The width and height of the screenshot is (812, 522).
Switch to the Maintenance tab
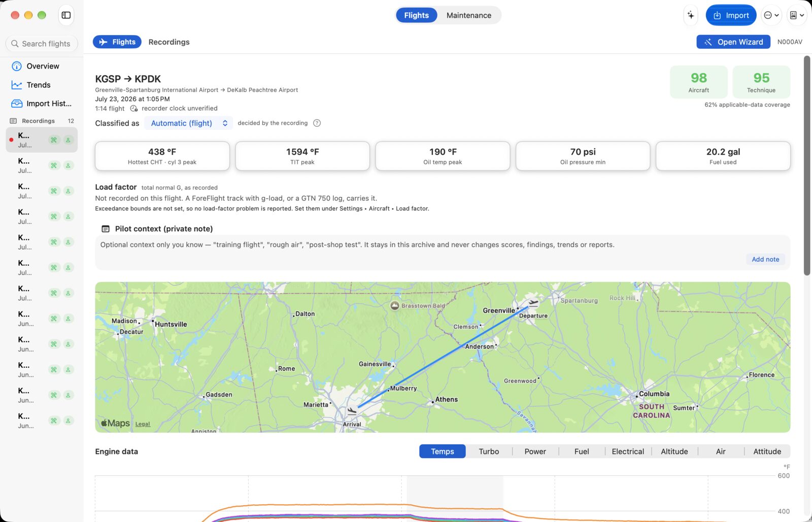tap(469, 15)
